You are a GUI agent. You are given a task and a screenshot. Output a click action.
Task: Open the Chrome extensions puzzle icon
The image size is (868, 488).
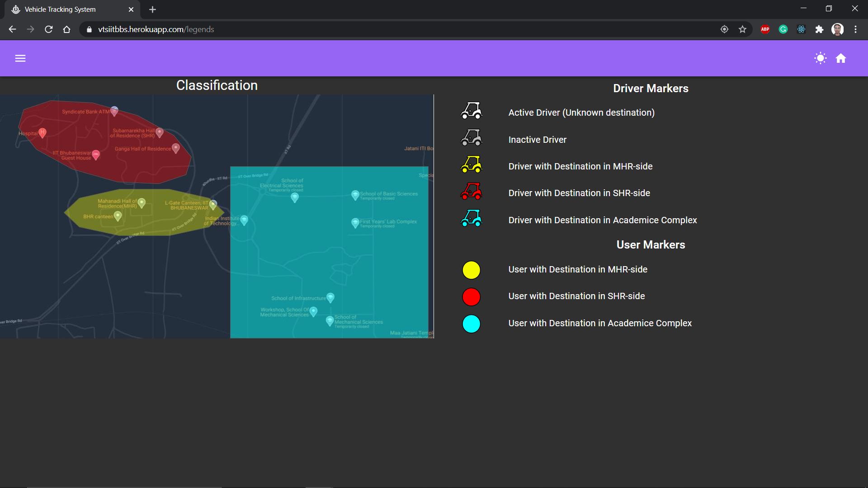819,29
